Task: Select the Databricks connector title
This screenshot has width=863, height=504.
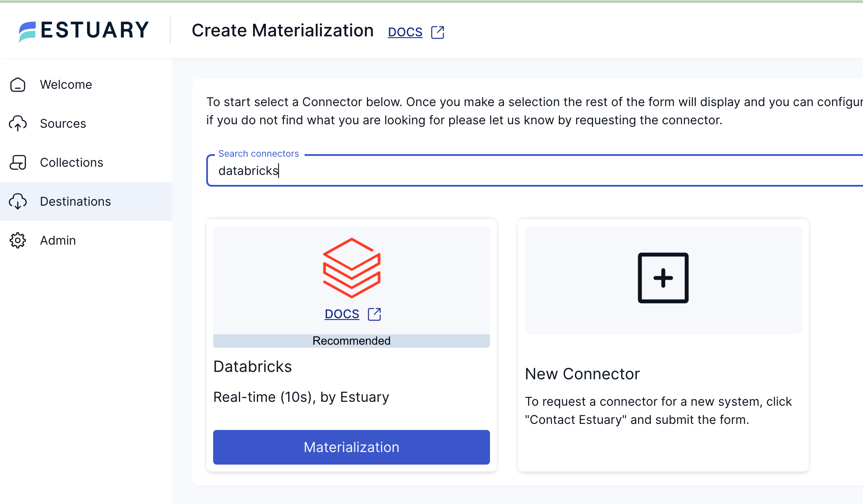Action: pos(253,367)
